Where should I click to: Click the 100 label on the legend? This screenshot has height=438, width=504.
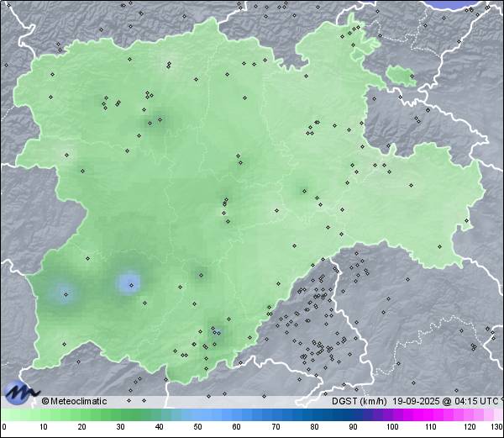coord(392,427)
